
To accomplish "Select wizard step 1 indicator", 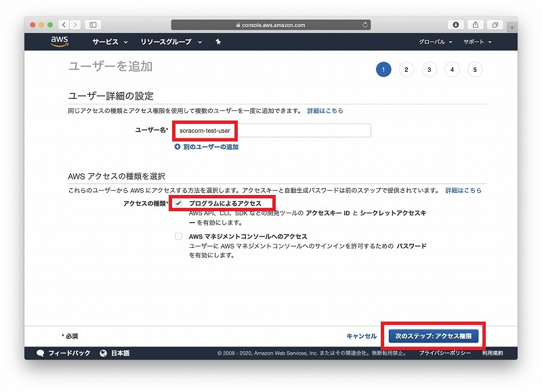I will [383, 70].
